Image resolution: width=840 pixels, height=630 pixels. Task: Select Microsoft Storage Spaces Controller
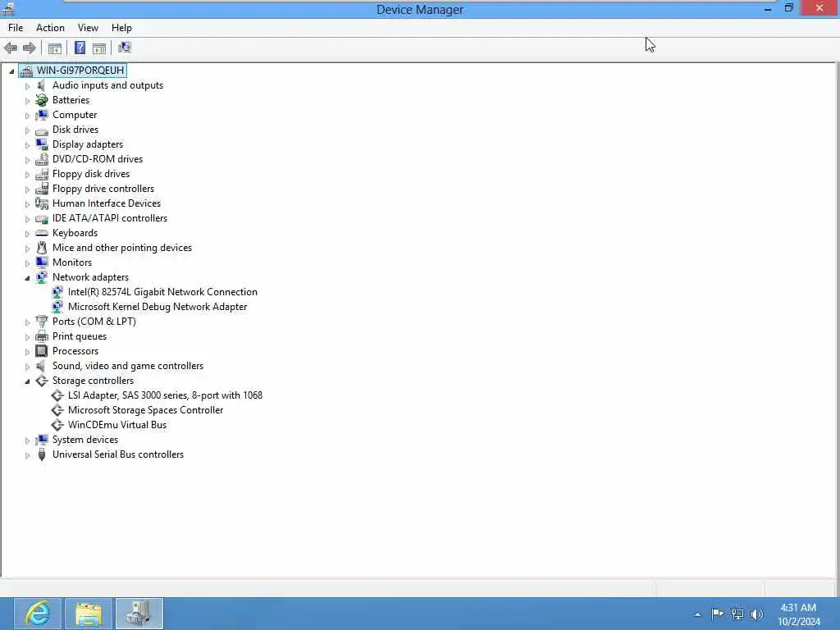tap(146, 410)
